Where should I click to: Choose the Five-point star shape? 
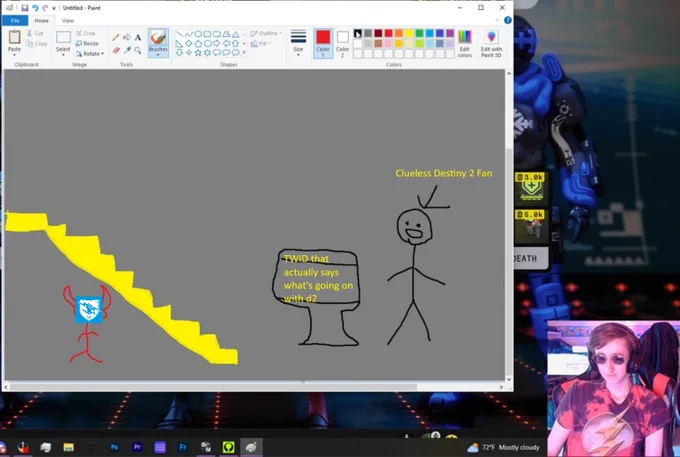click(198, 52)
